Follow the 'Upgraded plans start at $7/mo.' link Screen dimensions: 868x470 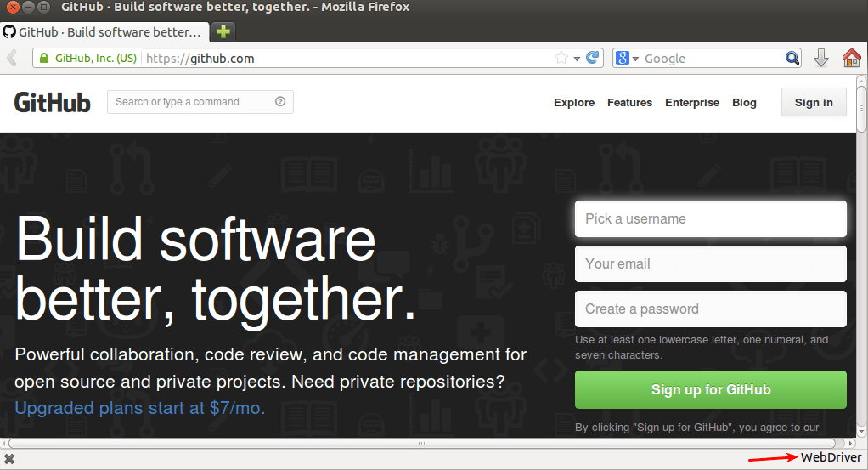pyautogui.click(x=139, y=408)
